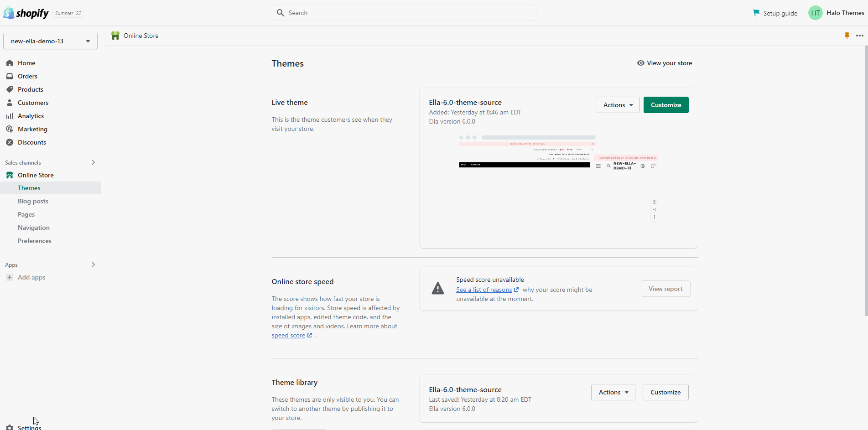Open Preferences submenu item
The image size is (868, 430).
(x=35, y=241)
